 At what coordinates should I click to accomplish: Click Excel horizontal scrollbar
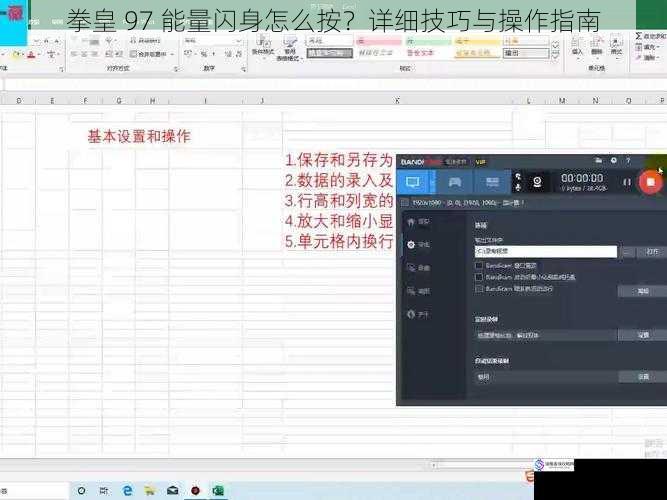click(481, 465)
